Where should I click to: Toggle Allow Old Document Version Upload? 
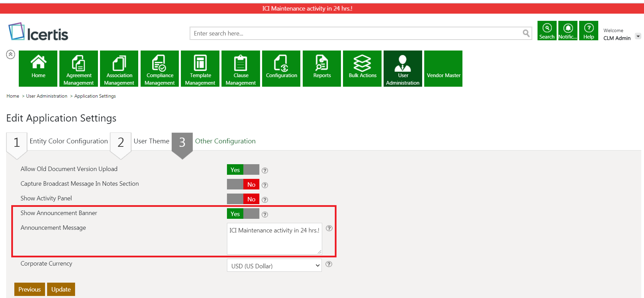point(243,170)
